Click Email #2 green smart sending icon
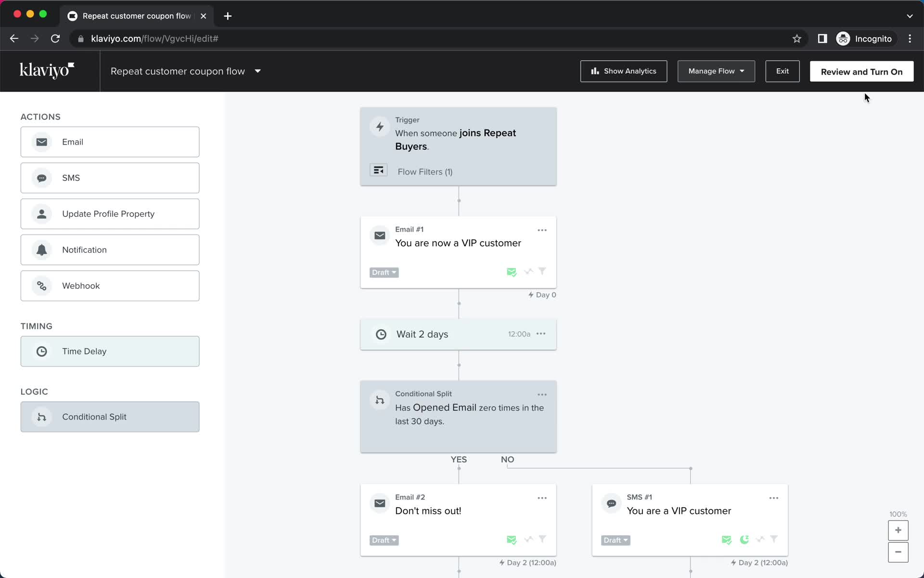The image size is (924, 578). tap(512, 540)
